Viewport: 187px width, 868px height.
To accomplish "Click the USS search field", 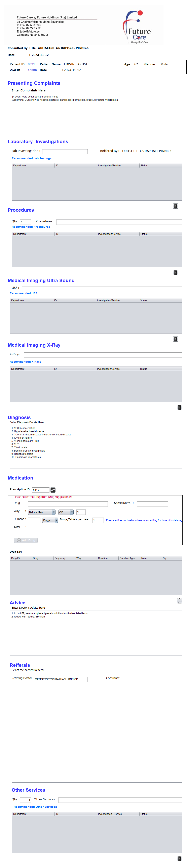I will click(102, 288).
